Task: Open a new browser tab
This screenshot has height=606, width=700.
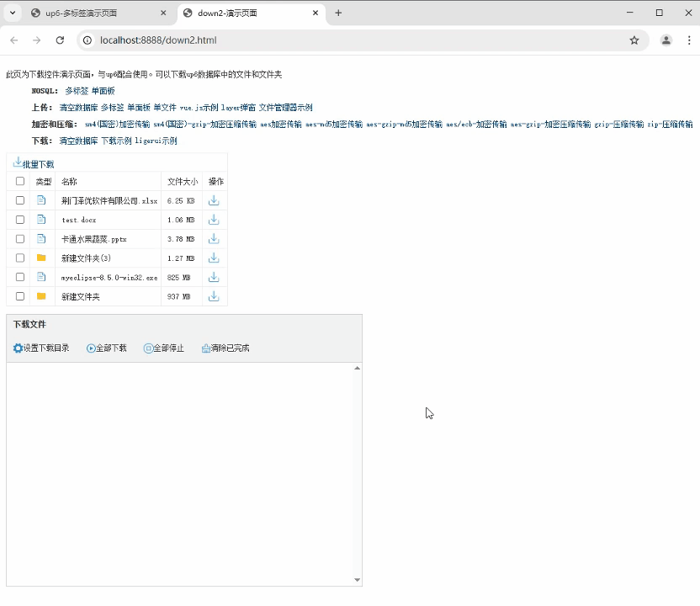Action: (x=338, y=13)
